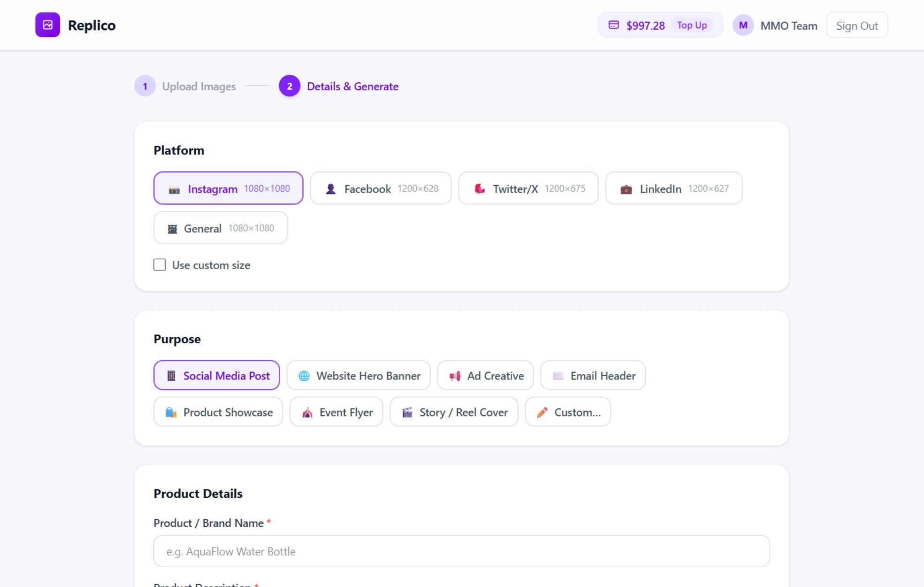Select Facebook 1200×628 platform option
924x587 pixels.
(381, 188)
